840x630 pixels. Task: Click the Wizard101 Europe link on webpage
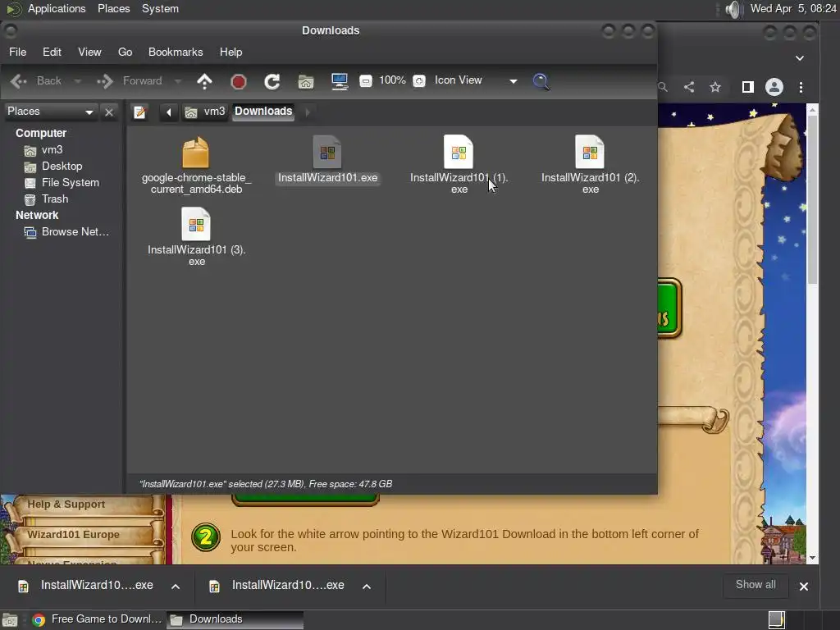tap(73, 535)
